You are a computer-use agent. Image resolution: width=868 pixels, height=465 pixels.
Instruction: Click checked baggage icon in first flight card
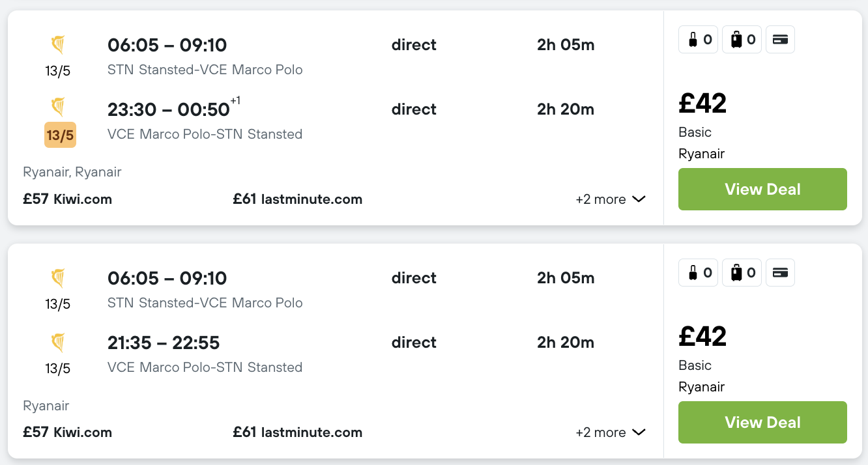click(742, 40)
